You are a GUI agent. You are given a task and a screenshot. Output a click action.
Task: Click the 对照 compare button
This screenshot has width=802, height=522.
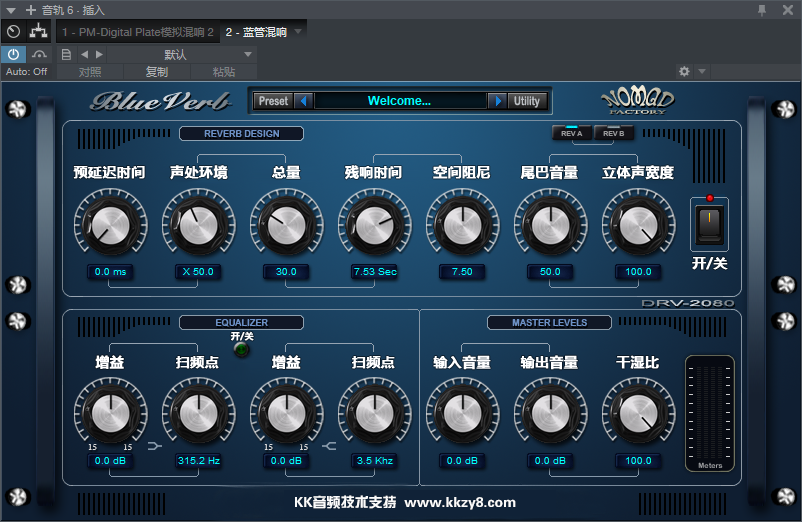point(90,72)
